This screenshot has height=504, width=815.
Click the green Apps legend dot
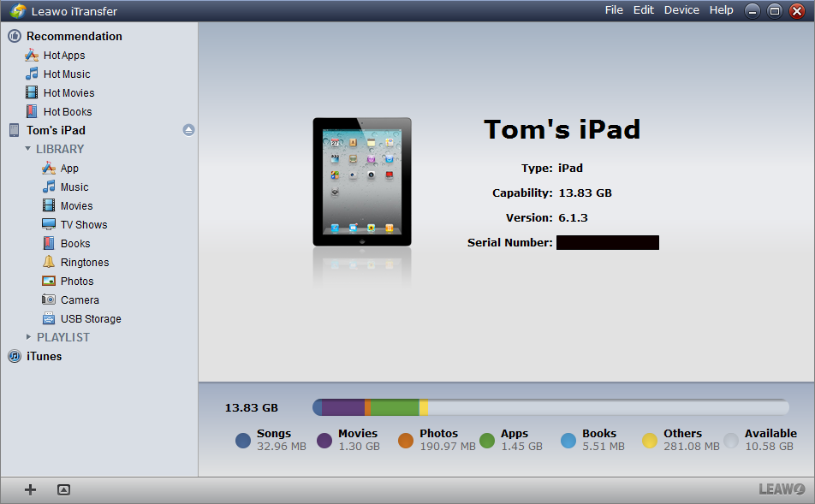pos(487,441)
